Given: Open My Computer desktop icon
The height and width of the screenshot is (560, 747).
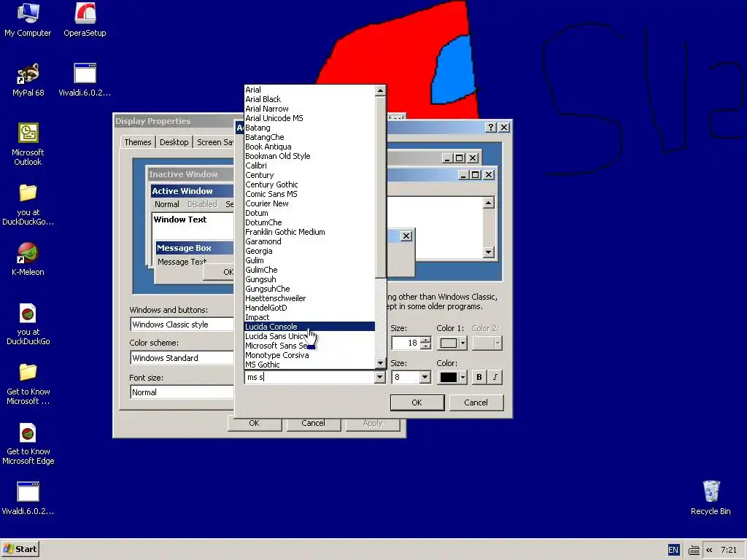Looking at the screenshot, I should click(28, 20).
